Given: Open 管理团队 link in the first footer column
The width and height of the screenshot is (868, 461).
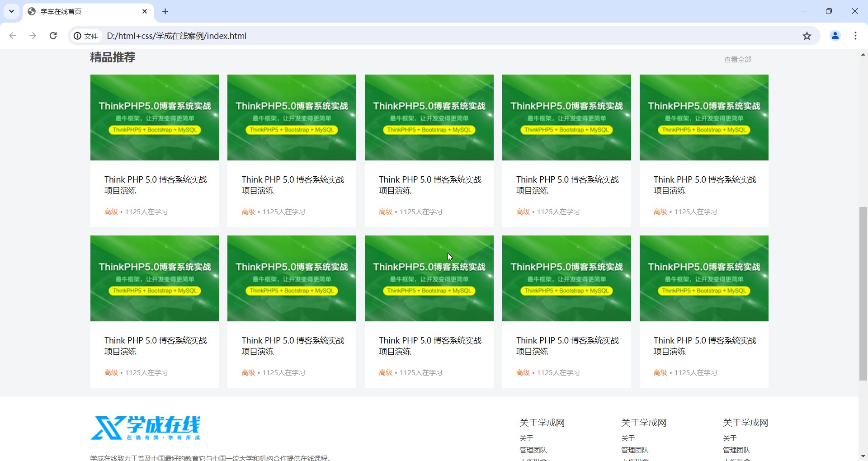Looking at the screenshot, I should point(533,450).
